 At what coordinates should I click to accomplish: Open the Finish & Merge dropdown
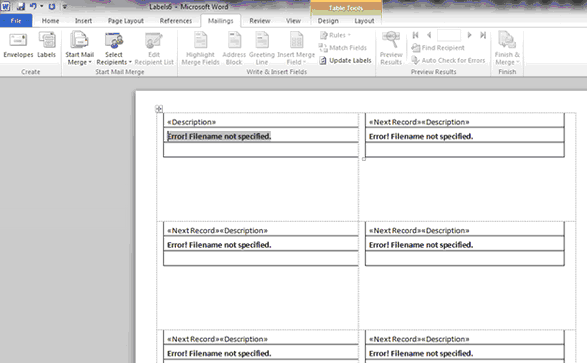tap(507, 49)
